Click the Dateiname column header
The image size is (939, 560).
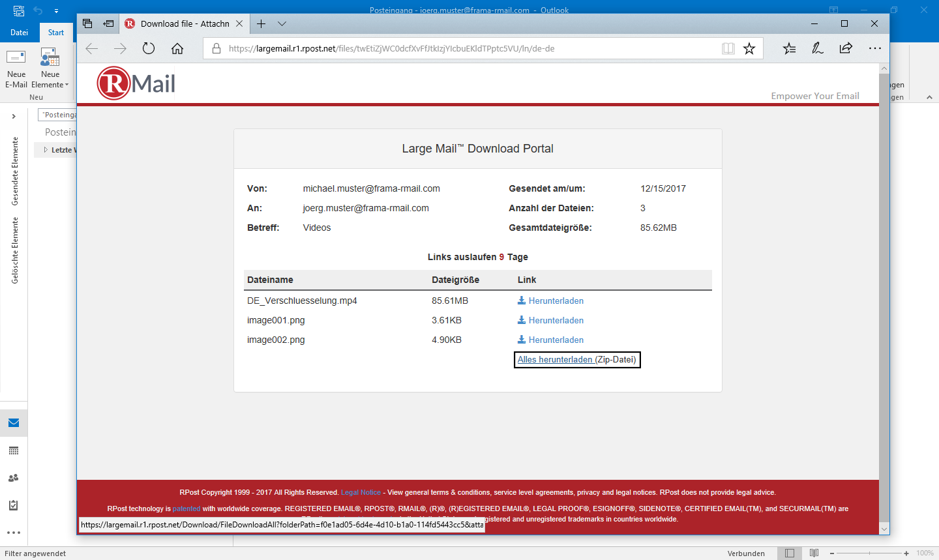[x=270, y=280]
